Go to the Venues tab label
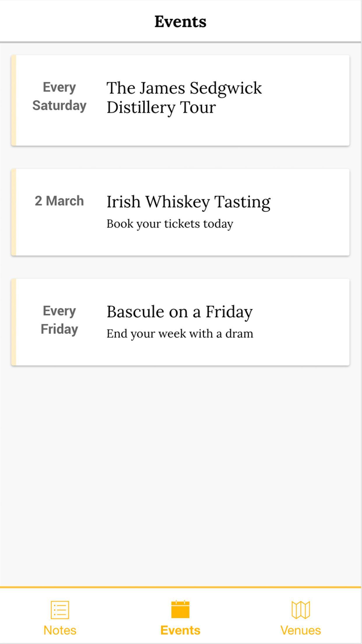 pos(301,630)
